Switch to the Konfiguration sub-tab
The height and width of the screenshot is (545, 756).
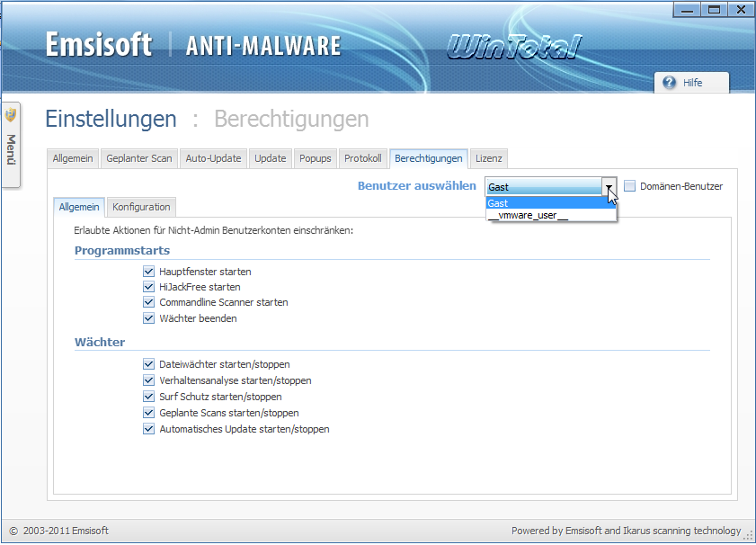(141, 208)
